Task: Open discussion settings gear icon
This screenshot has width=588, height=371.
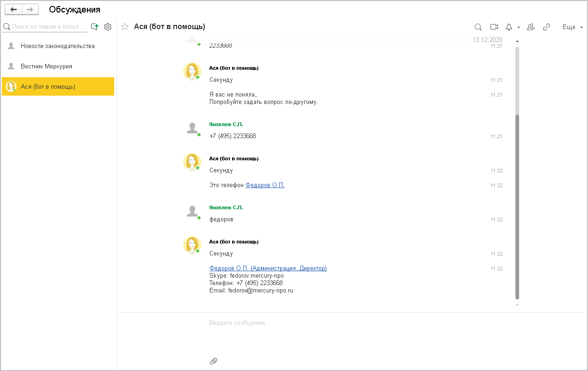Action: pos(108,27)
